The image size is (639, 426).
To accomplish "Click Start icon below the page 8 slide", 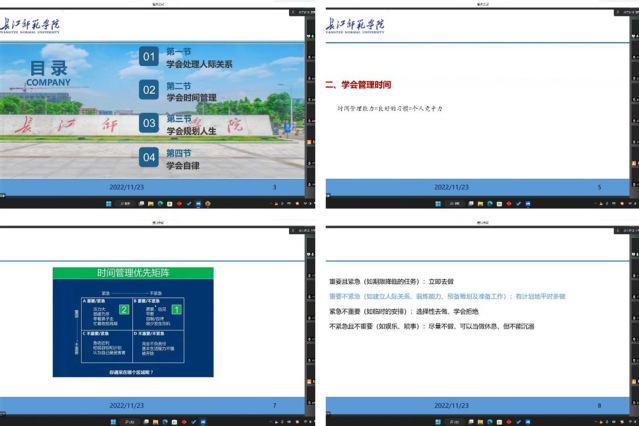I will (438, 421).
